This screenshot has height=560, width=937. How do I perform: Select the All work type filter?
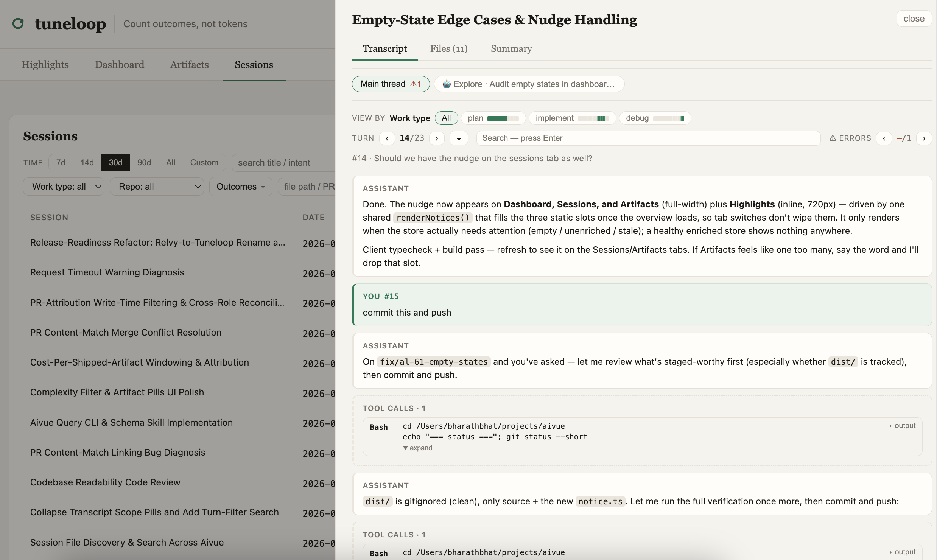(446, 118)
